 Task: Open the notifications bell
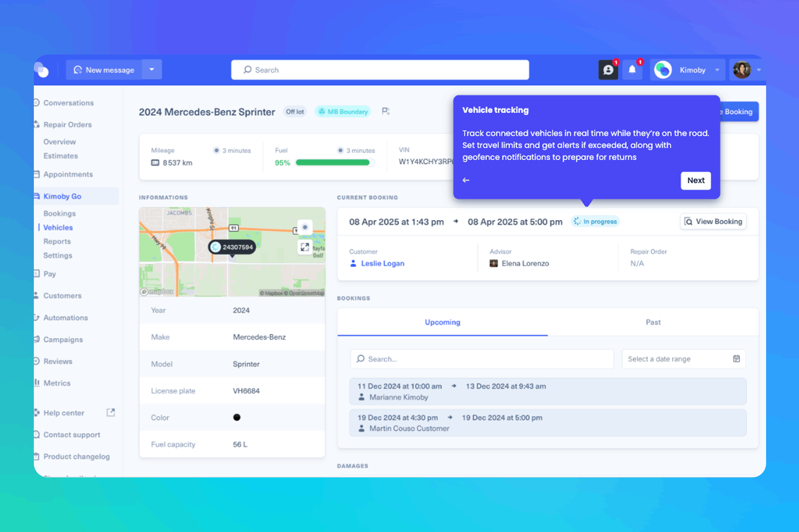point(632,70)
